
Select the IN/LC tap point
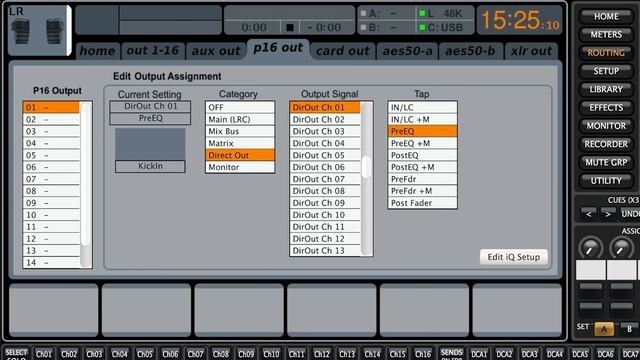[422, 107]
